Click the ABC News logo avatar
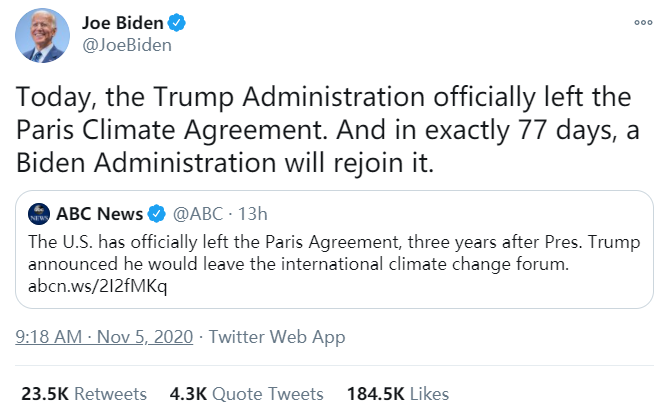The image size is (670, 414). 39,213
